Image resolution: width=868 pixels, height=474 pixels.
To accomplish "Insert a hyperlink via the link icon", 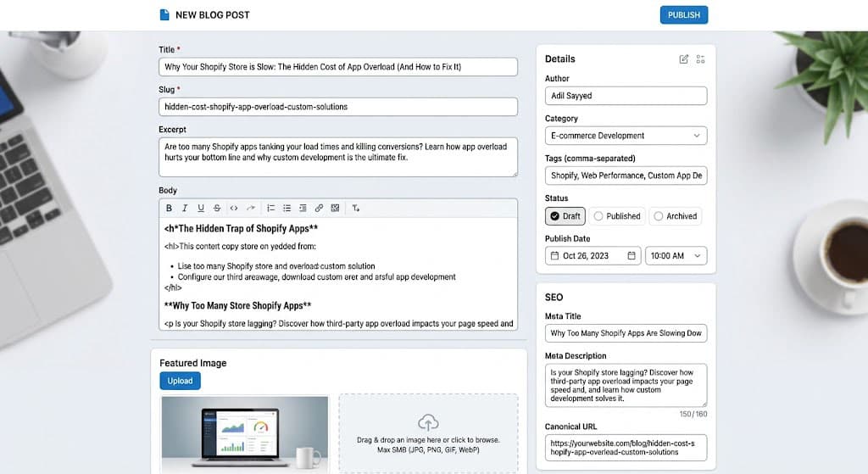I will click(x=319, y=209).
